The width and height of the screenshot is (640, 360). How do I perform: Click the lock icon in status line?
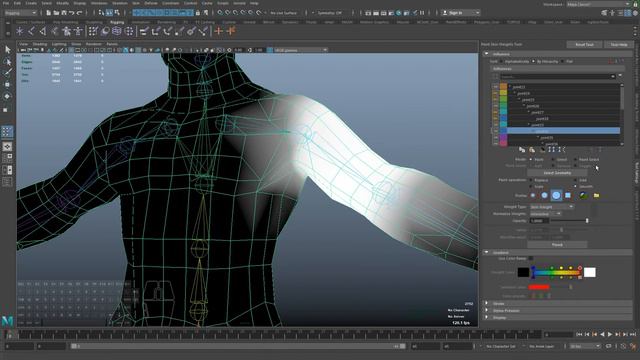[x=198, y=13]
